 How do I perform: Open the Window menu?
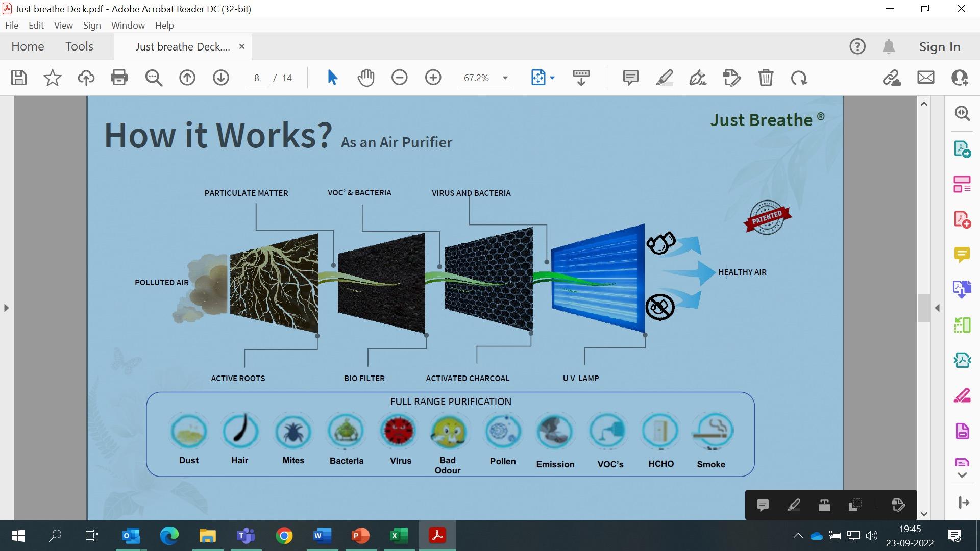(x=128, y=25)
